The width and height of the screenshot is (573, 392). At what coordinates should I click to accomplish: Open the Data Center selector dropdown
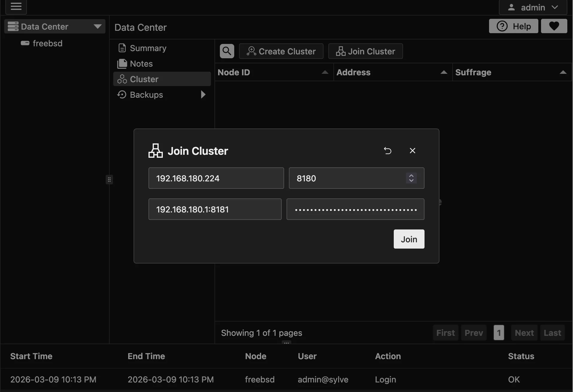click(x=97, y=26)
